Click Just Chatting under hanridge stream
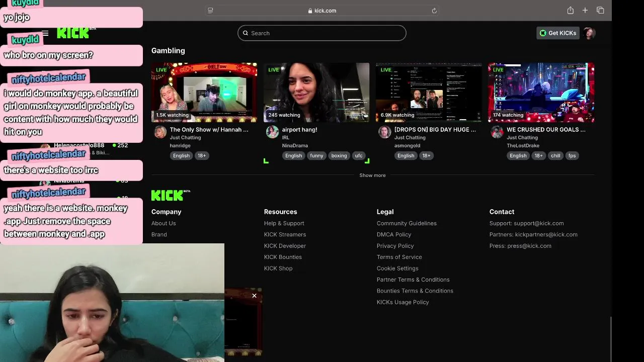This screenshot has height=362, width=644. pyautogui.click(x=185, y=138)
